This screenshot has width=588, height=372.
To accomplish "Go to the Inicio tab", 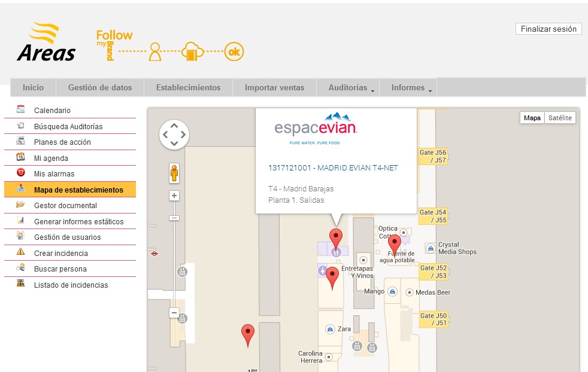I will click(x=33, y=88).
